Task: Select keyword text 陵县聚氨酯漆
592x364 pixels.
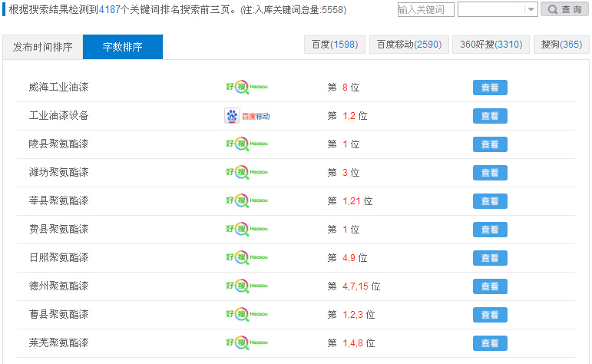Action: coord(59,144)
